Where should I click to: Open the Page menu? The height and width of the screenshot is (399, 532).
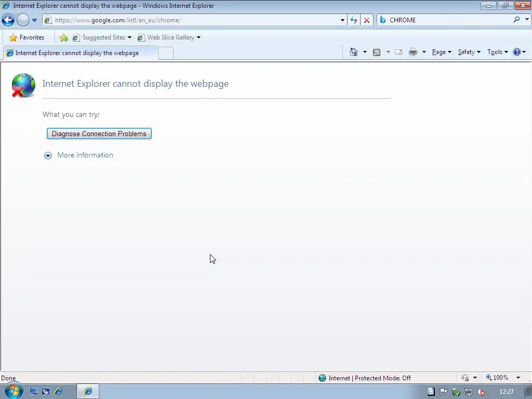[442, 52]
